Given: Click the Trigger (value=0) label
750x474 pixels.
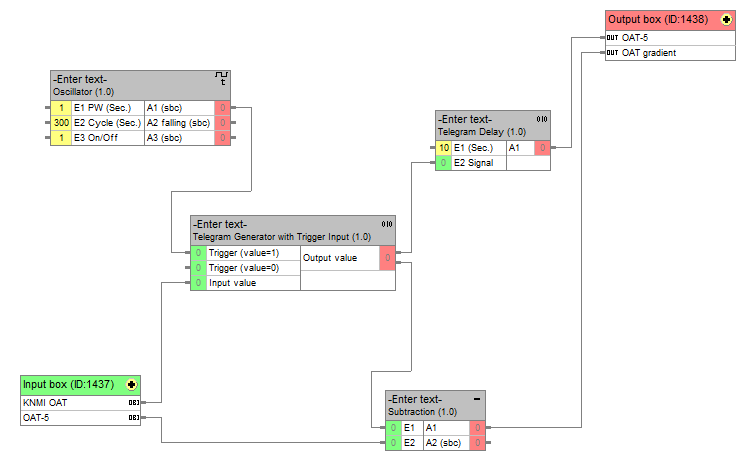Looking at the screenshot, I should click(244, 268).
